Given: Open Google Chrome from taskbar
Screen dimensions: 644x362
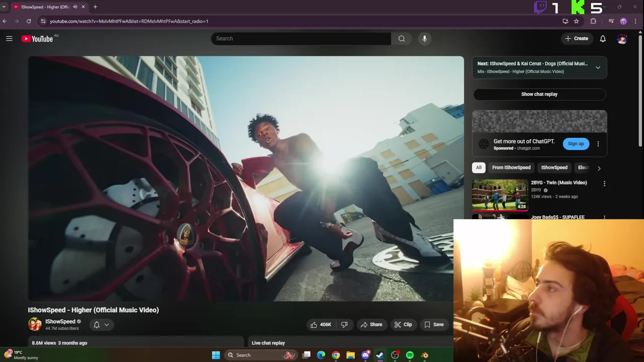Looking at the screenshot, I should (336, 355).
